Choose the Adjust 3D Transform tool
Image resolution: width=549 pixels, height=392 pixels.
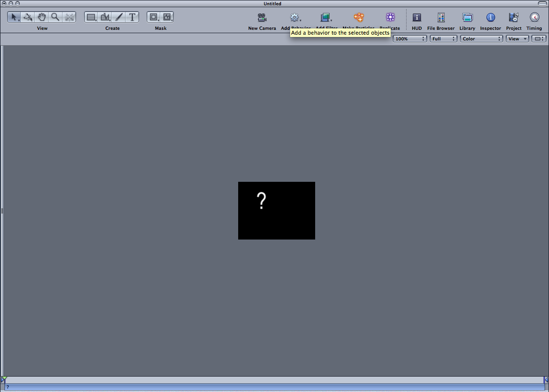pos(28,17)
